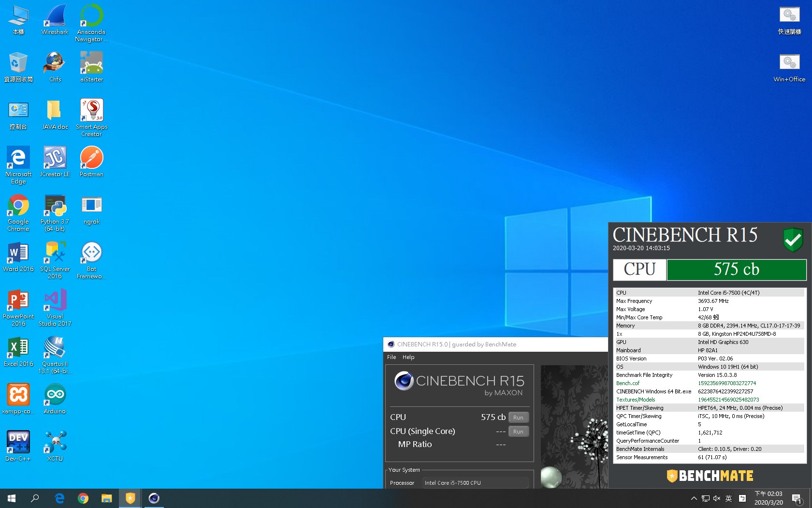Open Word 2016 desktop shortcut
Screen dimensions: 812x508
coord(18,256)
